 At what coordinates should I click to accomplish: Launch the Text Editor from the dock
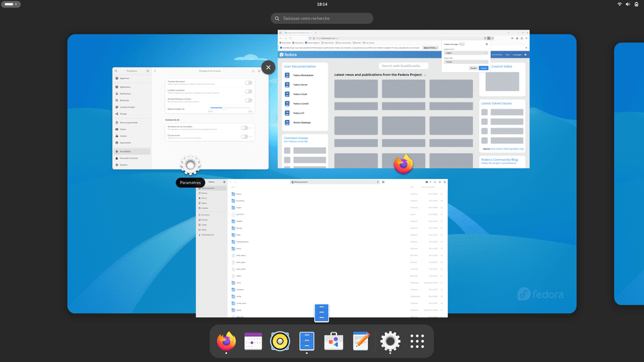[x=360, y=341]
